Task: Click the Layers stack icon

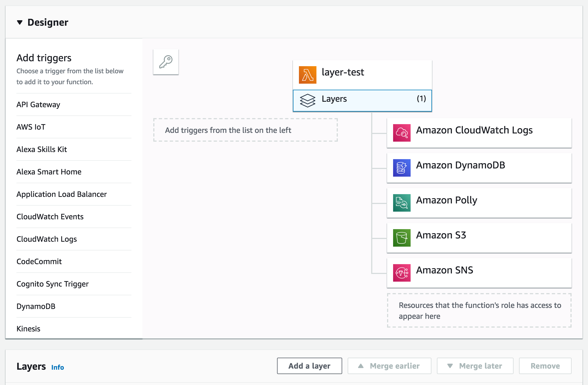Action: (307, 100)
